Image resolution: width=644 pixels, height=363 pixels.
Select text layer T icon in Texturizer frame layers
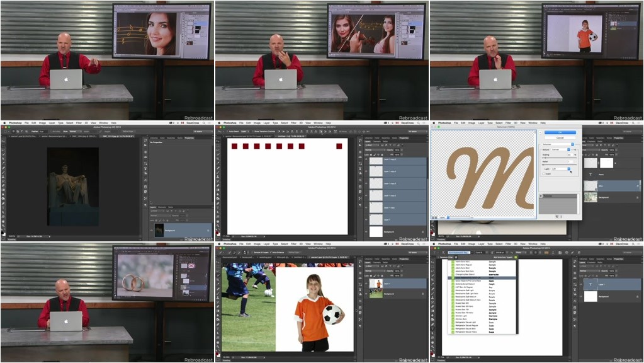(x=590, y=175)
